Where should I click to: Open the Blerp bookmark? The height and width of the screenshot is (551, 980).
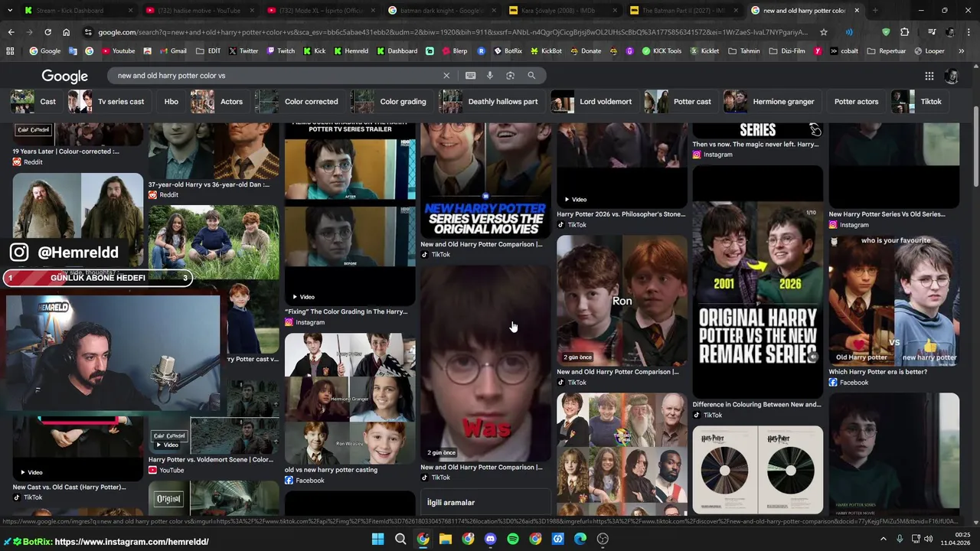[454, 51]
